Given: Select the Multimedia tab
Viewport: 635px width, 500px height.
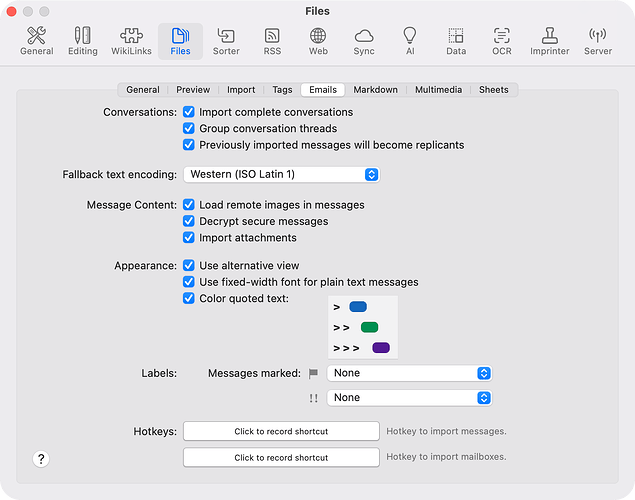Looking at the screenshot, I should [438, 90].
